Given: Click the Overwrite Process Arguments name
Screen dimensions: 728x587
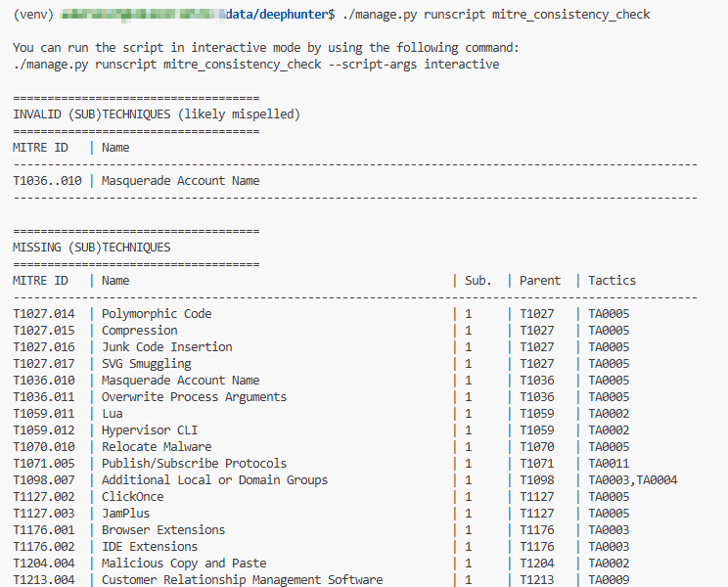Looking at the screenshot, I should pos(194,397).
